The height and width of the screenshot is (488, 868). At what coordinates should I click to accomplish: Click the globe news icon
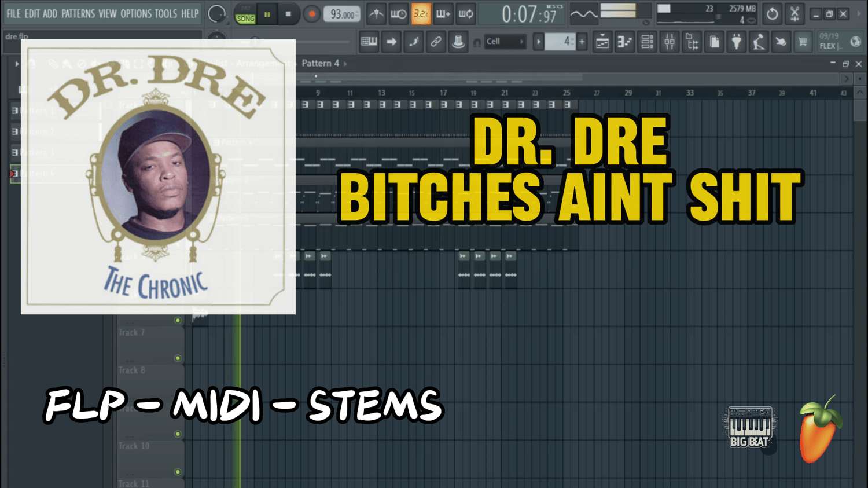[855, 42]
